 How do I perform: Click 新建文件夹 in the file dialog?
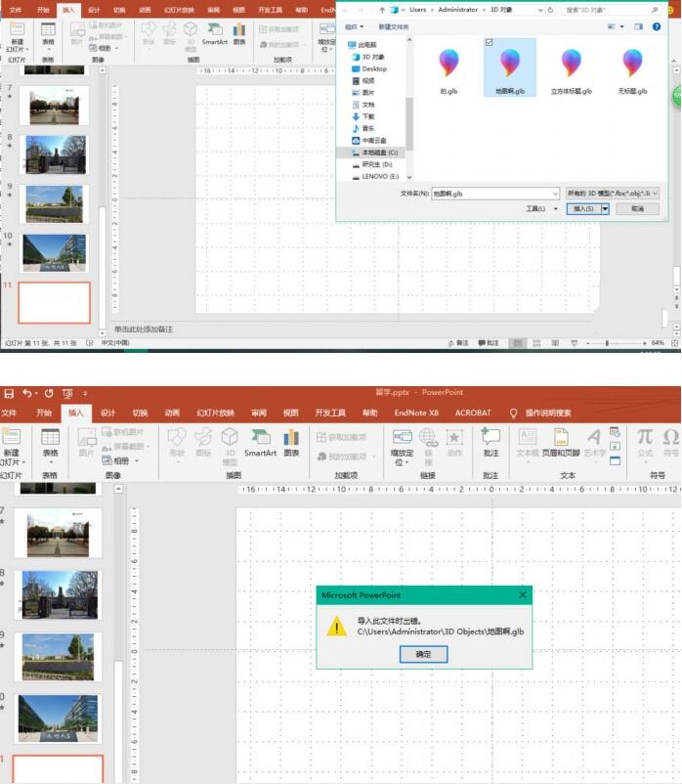point(393,26)
